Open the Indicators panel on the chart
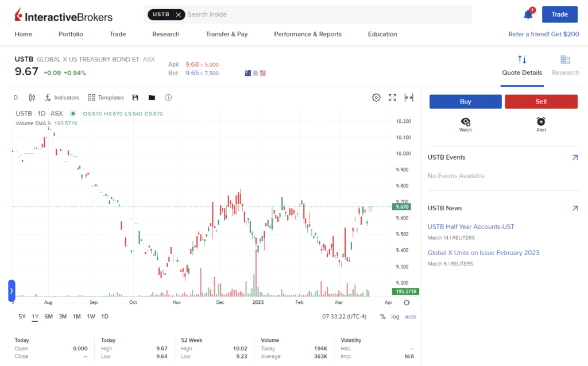The image size is (588, 366). point(61,97)
